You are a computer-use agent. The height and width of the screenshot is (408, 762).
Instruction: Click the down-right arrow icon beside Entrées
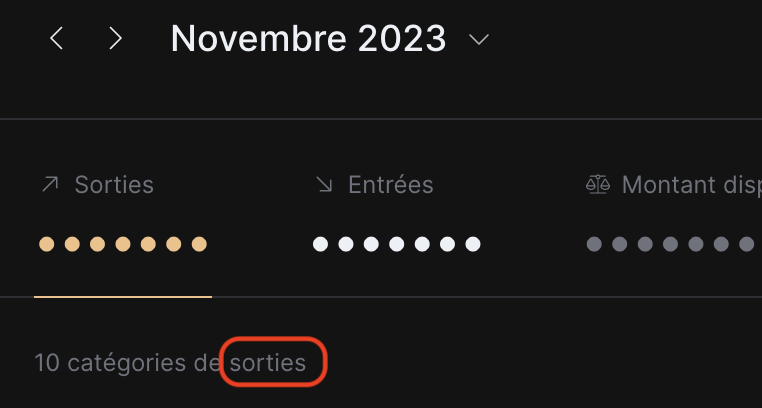pyautogui.click(x=324, y=185)
